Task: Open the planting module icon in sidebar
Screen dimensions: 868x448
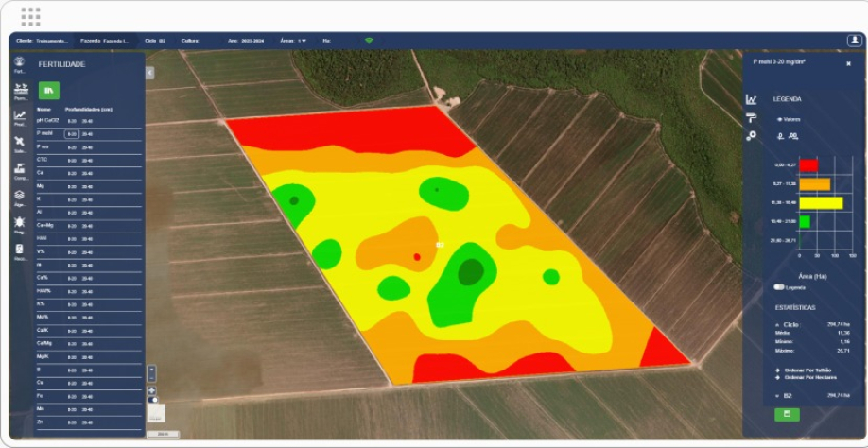Action: [x=21, y=88]
